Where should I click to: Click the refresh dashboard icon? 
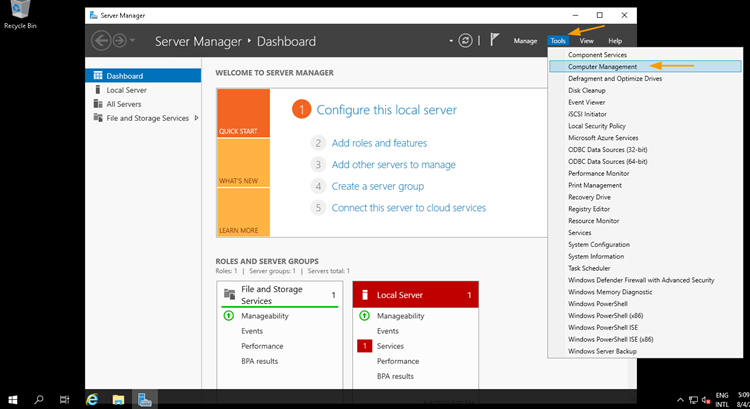point(465,41)
